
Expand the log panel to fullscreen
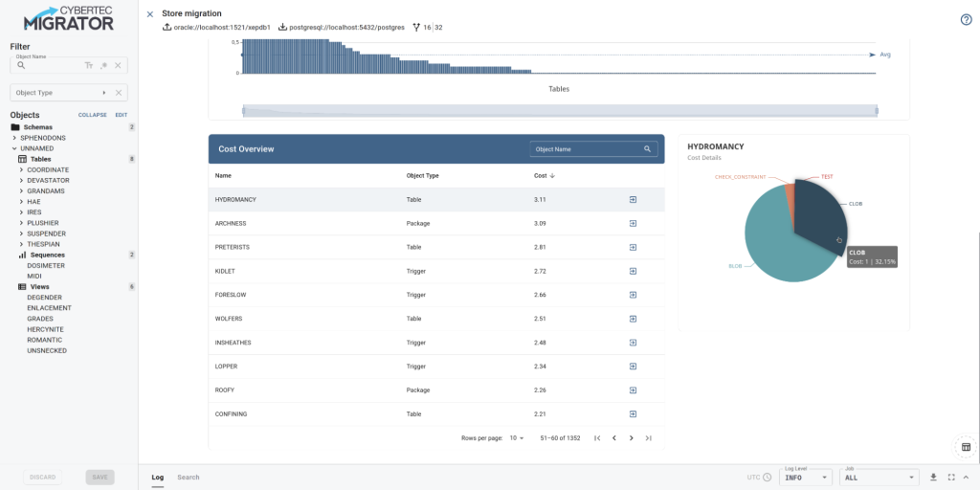click(x=950, y=477)
